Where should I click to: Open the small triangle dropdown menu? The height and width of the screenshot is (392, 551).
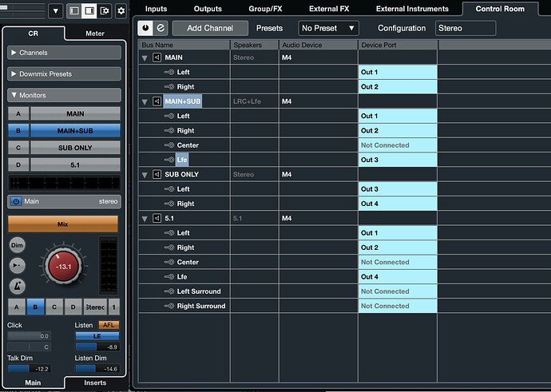pyautogui.click(x=56, y=11)
